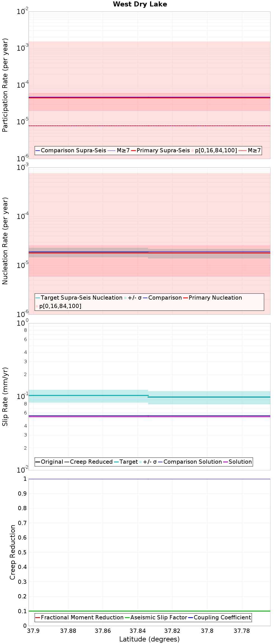The image size is (280, 644).
Task: Select 'Coupling Coefficient' legend entry
Action: (220, 617)
